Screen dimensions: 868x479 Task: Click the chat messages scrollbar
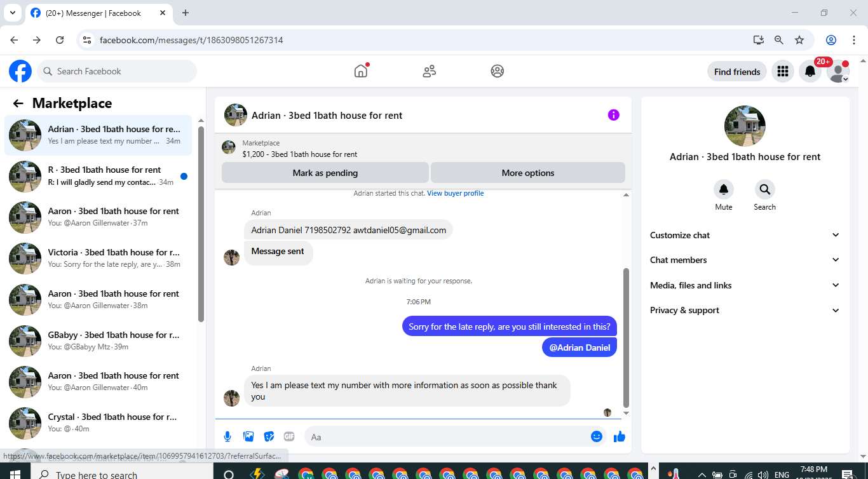point(626,337)
